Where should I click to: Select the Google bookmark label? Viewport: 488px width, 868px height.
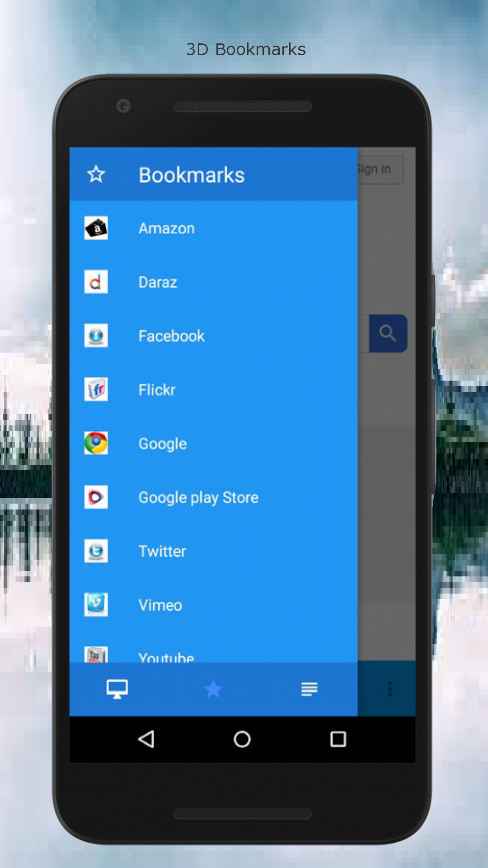(163, 444)
